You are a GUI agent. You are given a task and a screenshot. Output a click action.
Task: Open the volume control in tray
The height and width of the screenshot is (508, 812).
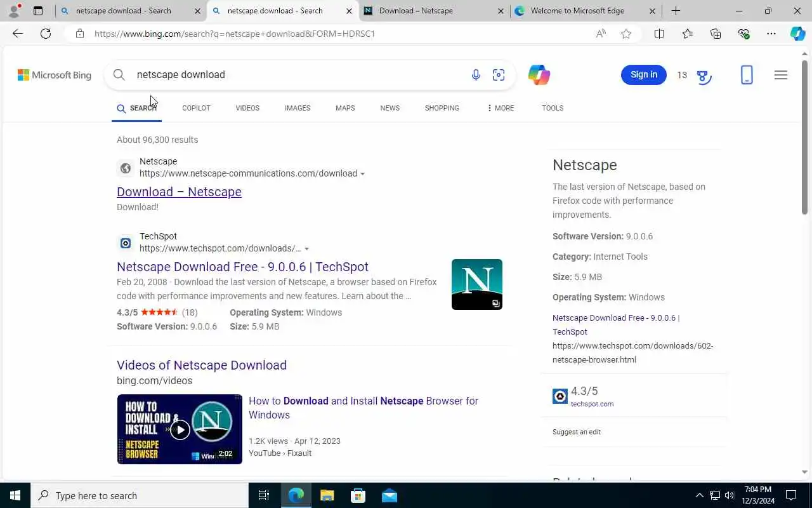730,495
